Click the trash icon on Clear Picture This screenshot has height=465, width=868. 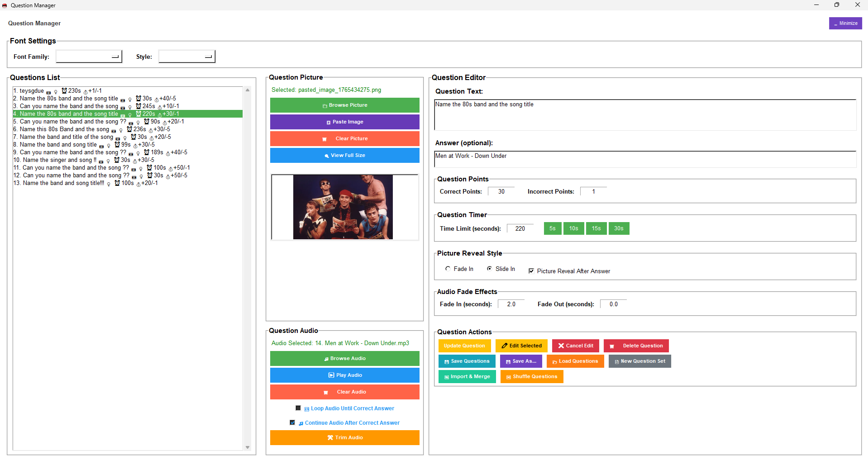pyautogui.click(x=324, y=139)
